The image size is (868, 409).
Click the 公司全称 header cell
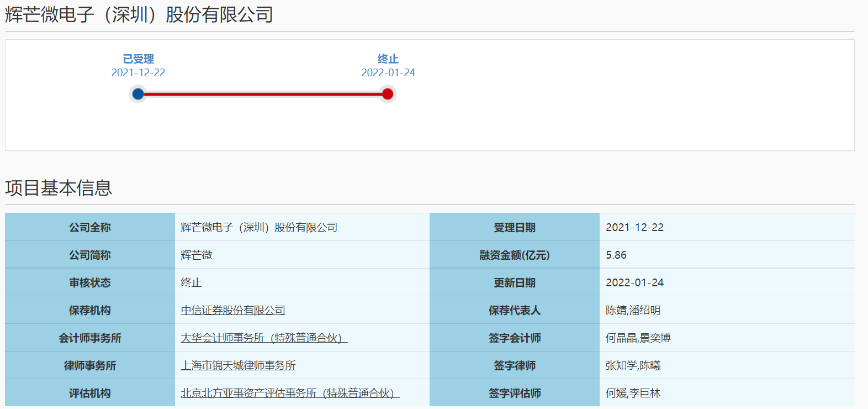[x=90, y=227]
